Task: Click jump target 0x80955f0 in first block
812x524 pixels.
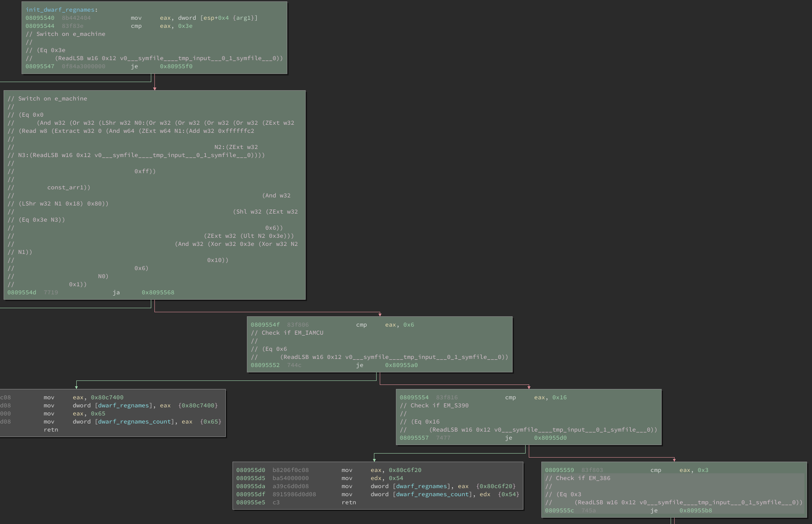Action: 176,66
